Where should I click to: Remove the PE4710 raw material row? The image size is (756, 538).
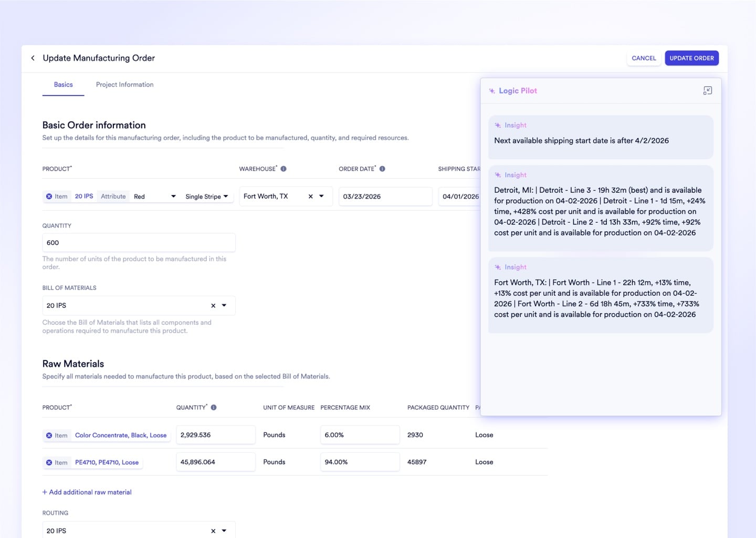pyautogui.click(x=49, y=462)
